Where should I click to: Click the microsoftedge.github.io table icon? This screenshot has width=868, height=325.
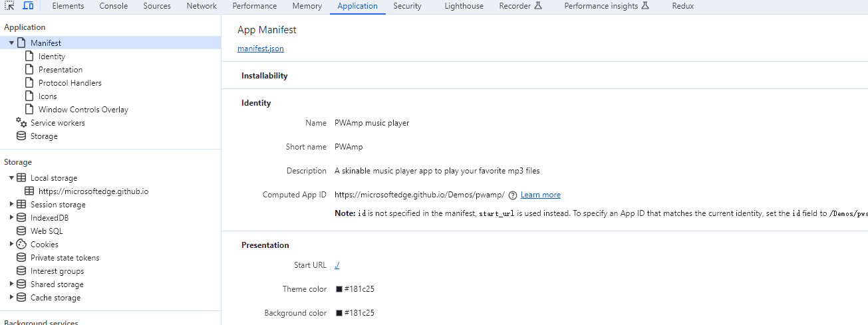point(29,191)
